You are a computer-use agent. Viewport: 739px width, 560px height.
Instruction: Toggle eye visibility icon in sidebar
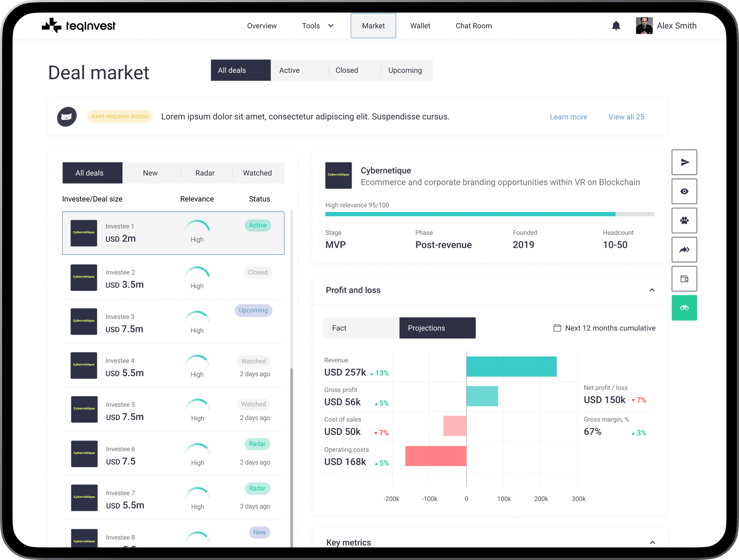click(684, 192)
